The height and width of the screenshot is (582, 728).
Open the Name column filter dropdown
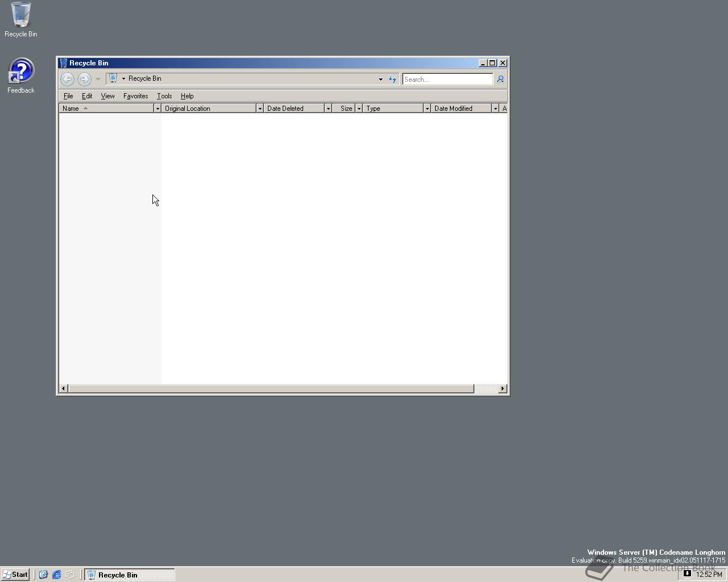[158, 108]
